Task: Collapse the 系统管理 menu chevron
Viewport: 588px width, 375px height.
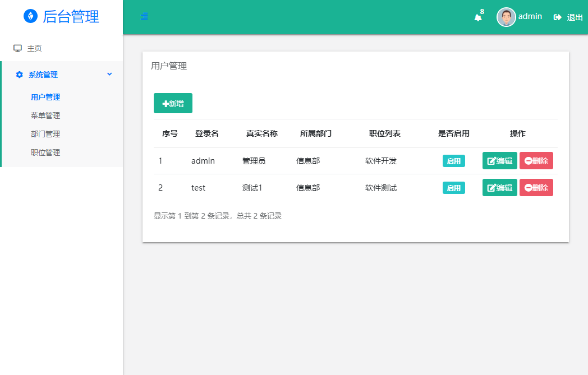Action: point(109,74)
